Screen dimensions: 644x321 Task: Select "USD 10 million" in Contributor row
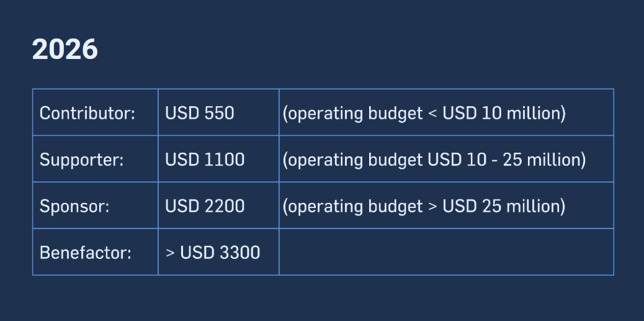(x=501, y=113)
